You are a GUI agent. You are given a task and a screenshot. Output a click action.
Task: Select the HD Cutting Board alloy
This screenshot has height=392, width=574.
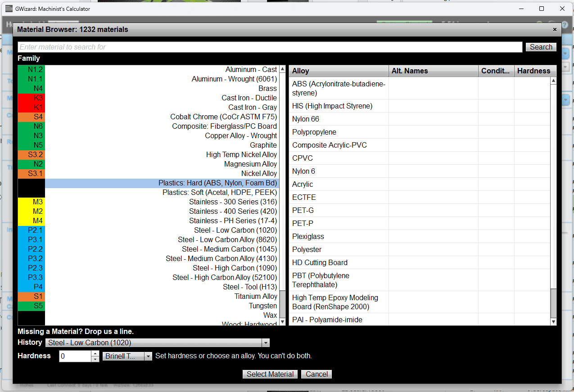tap(420, 263)
